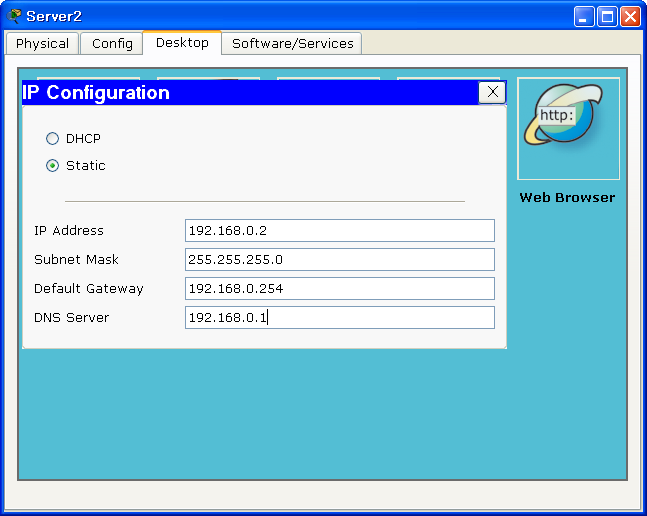
Task: Switch to the Config tab
Action: [112, 43]
